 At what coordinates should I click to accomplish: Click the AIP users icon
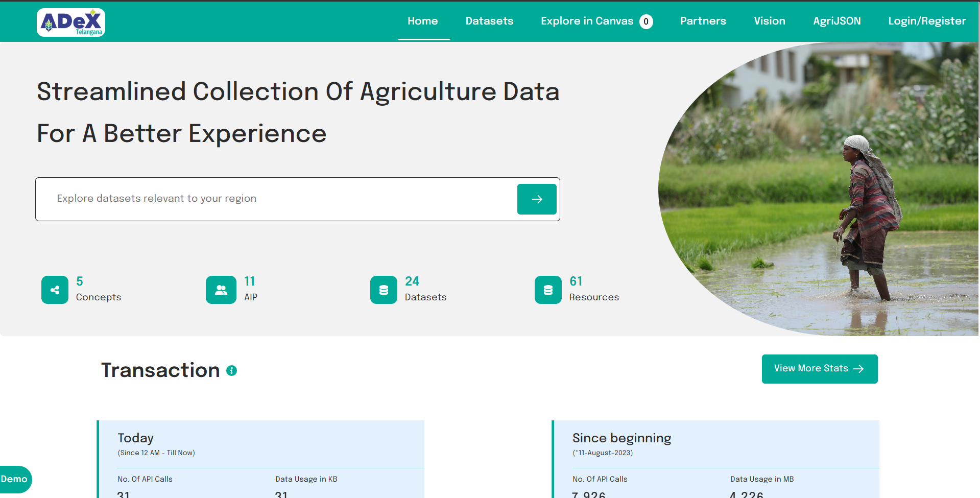[221, 290]
